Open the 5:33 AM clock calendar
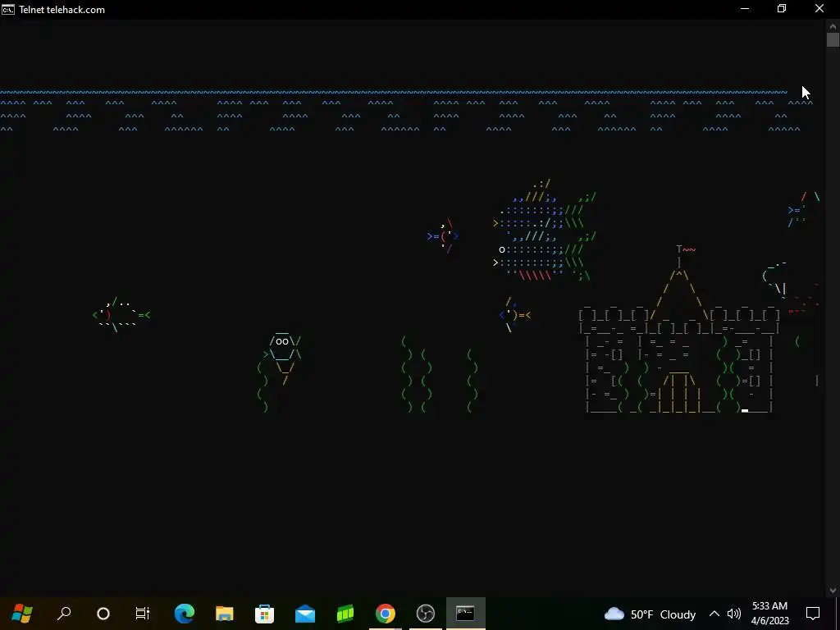Screen dimensions: 840x630 [769, 614]
